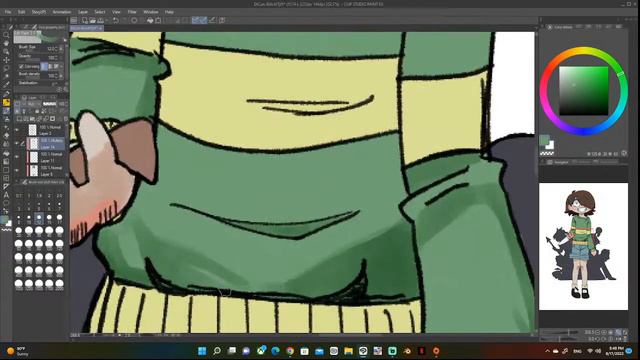Select the highlighted yellow Brush tool
The height and width of the screenshot is (360, 640).
tap(6, 102)
